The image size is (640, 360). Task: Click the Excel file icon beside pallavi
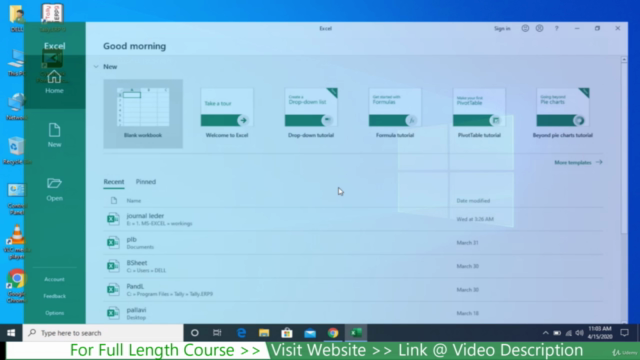113,313
